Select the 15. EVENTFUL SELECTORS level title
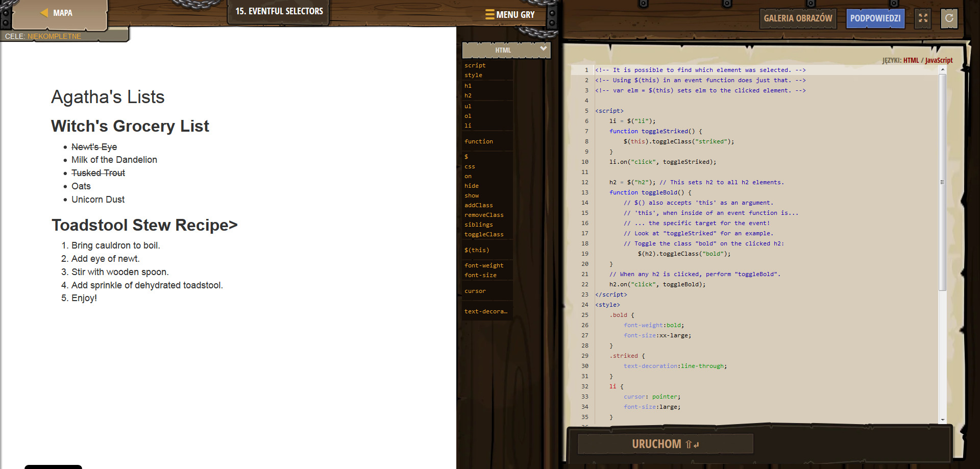This screenshot has width=980, height=469. pyautogui.click(x=279, y=11)
